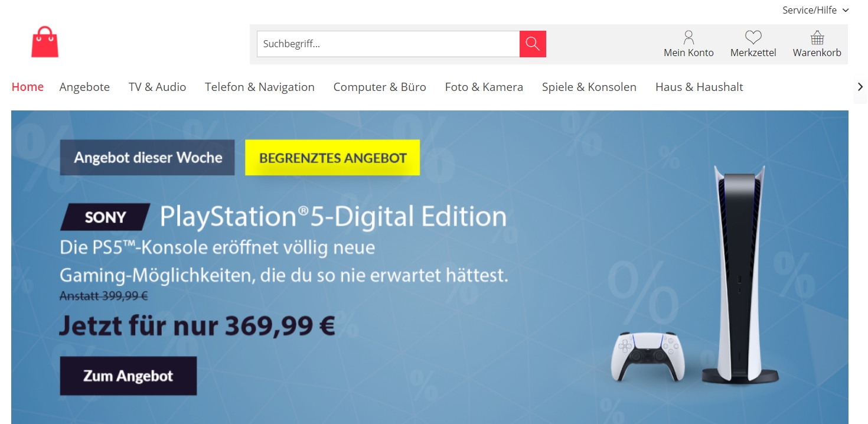Screen dimensions: 868x424
Task: Select Spiele & Konsolen category
Action: tap(589, 87)
